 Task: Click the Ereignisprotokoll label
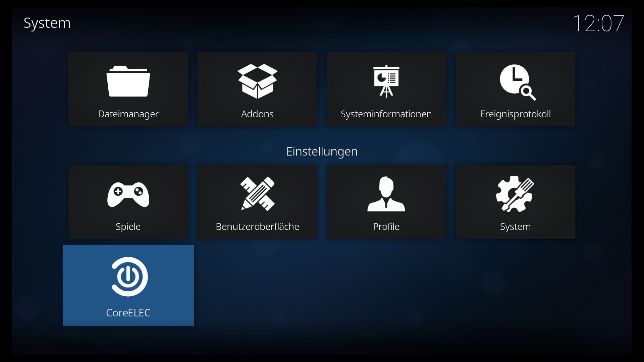point(515,114)
